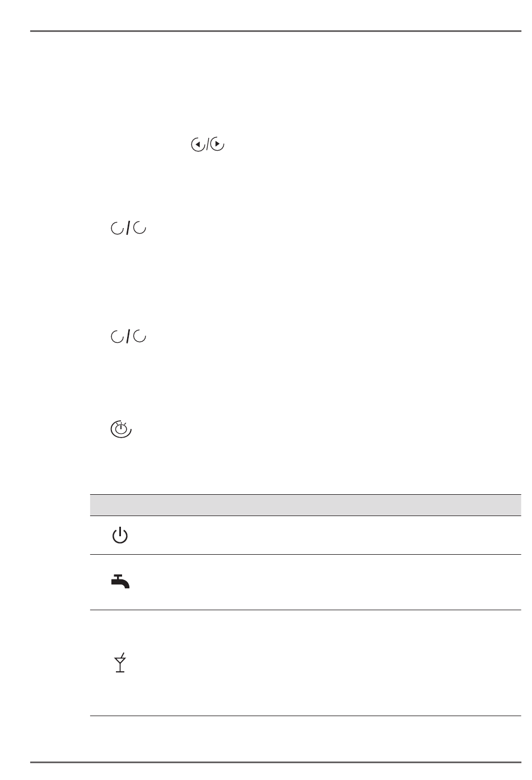Click the water tap faucet icon
Screen dimensions: 532x780
pyautogui.click(x=120, y=582)
